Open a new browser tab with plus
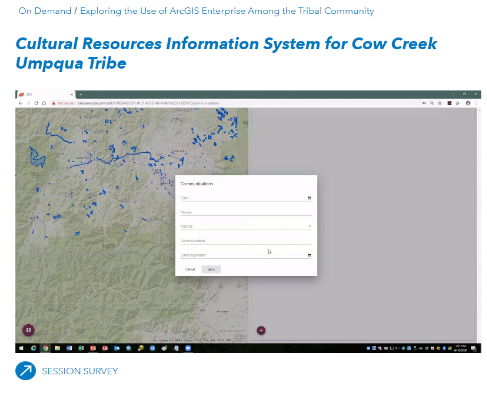 [x=81, y=95]
